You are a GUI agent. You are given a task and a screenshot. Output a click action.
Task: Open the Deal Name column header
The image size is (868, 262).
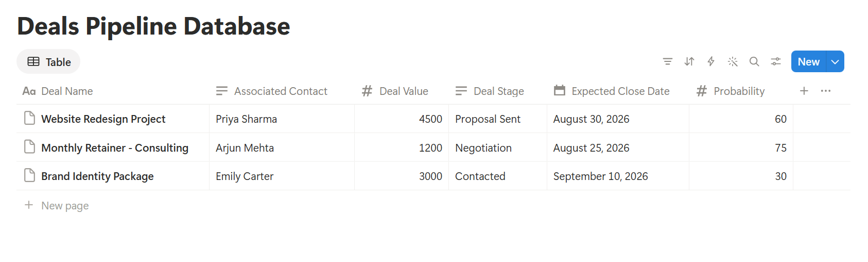[58, 91]
